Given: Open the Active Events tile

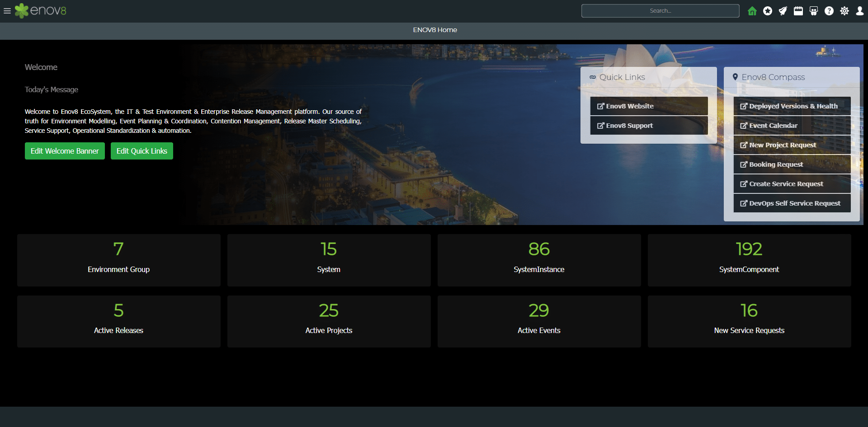Looking at the screenshot, I should (x=539, y=321).
